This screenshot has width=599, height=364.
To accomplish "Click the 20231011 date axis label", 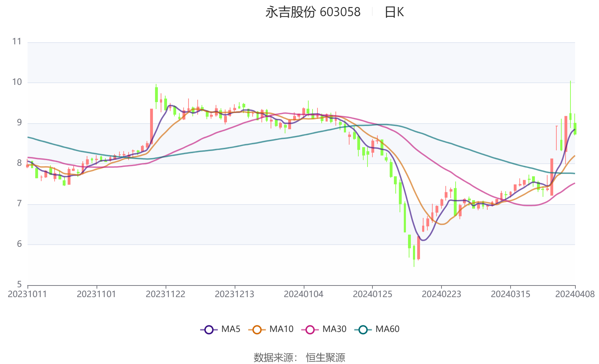I will (x=27, y=294).
